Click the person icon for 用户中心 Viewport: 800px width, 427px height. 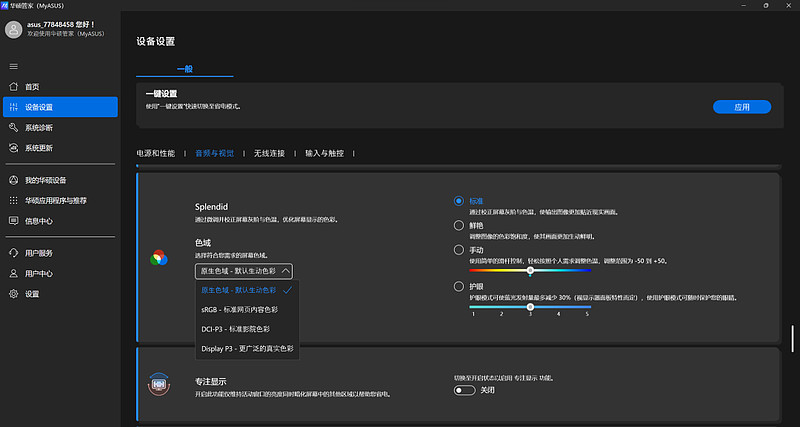(14, 273)
